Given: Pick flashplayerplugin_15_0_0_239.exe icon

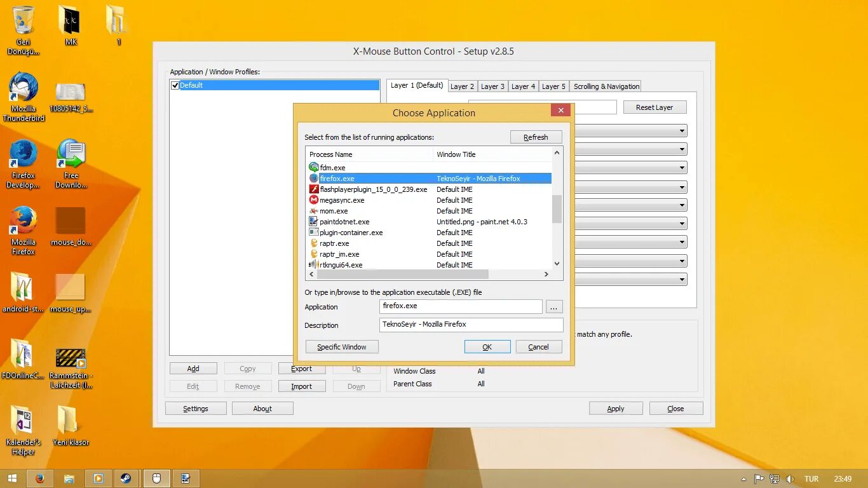Looking at the screenshot, I should [313, 189].
